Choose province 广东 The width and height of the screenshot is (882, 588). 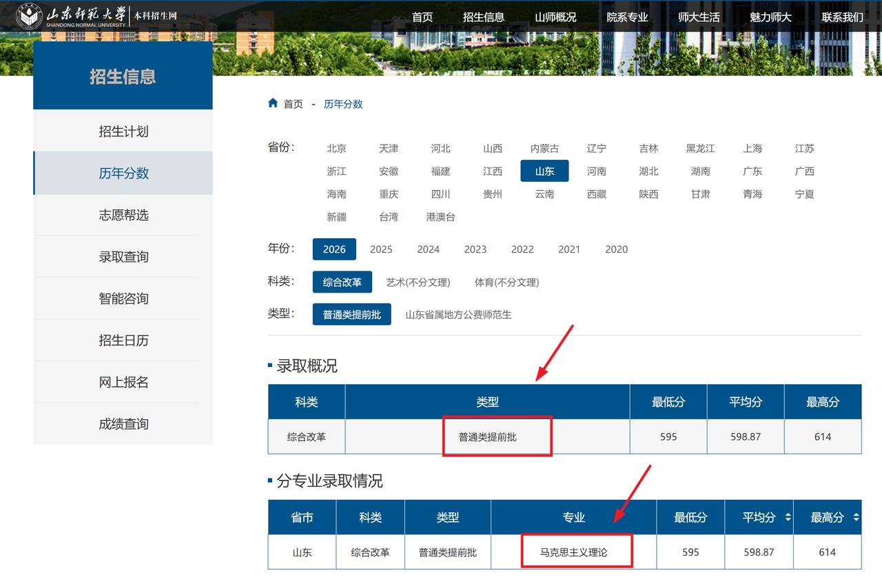click(753, 171)
